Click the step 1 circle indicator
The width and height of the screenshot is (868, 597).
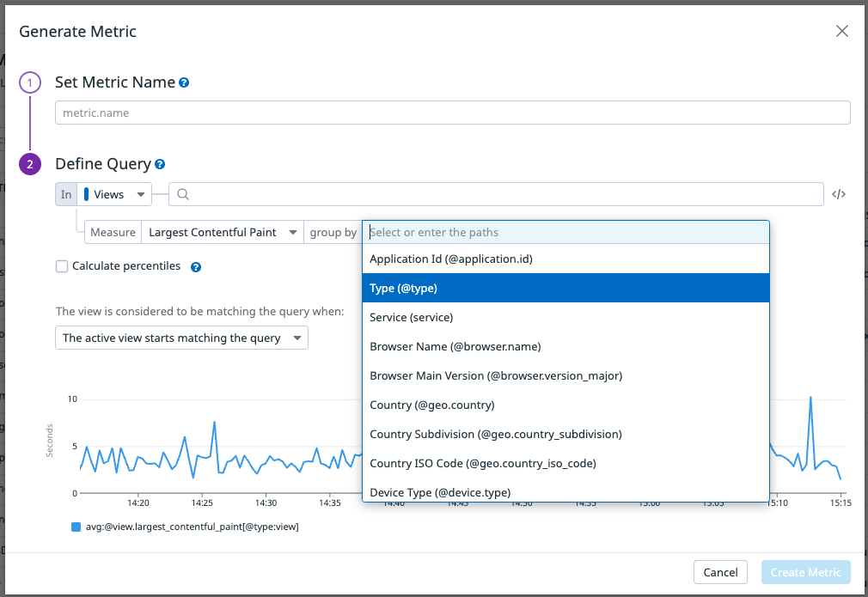tap(30, 83)
